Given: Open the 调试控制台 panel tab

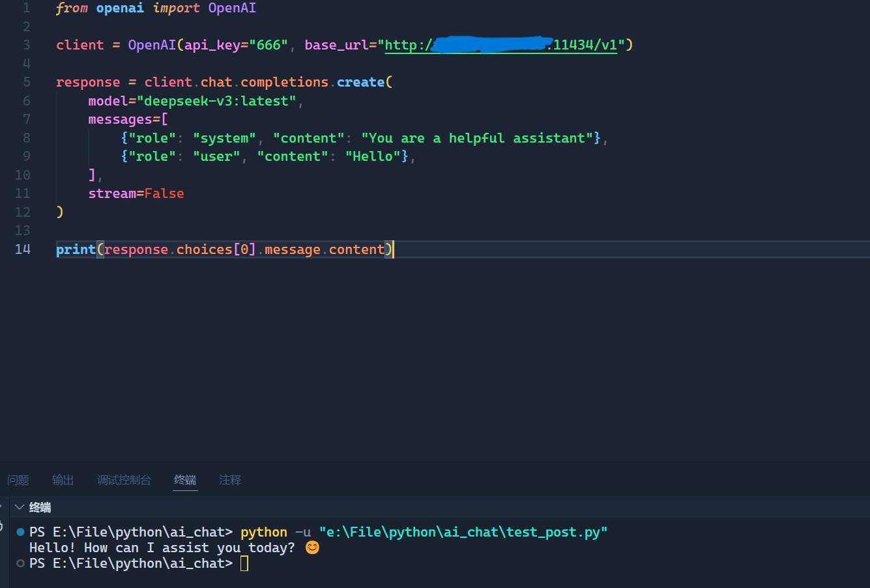Looking at the screenshot, I should (x=124, y=480).
